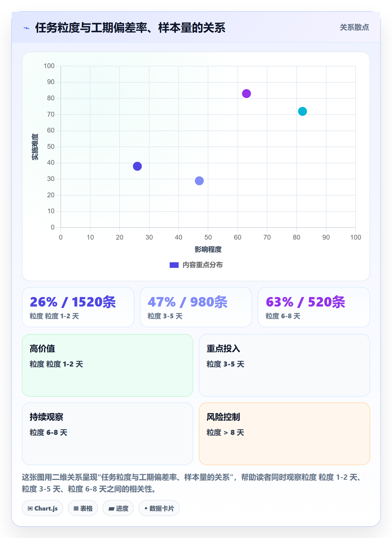Open the 26% / 1520条 data card

coord(78,307)
